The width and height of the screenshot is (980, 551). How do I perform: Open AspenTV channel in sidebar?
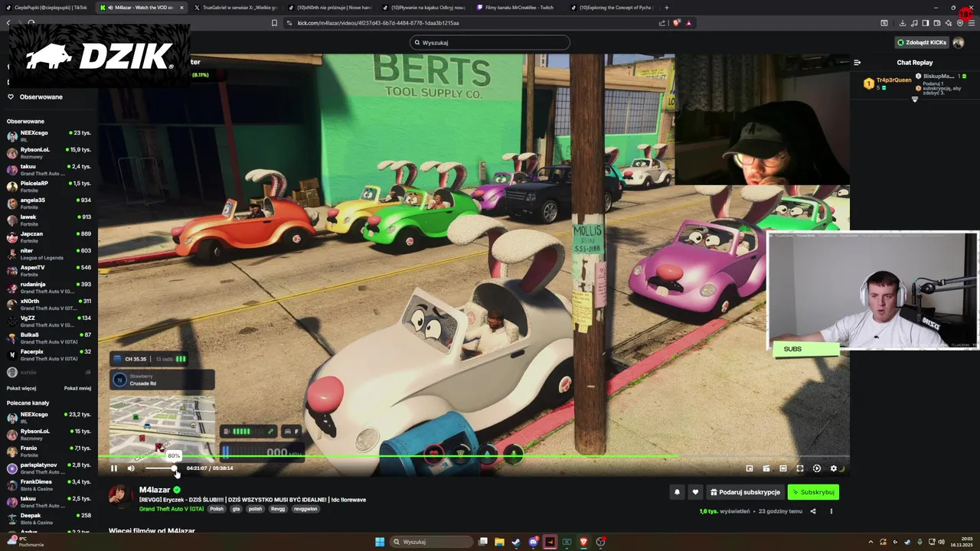(x=49, y=271)
